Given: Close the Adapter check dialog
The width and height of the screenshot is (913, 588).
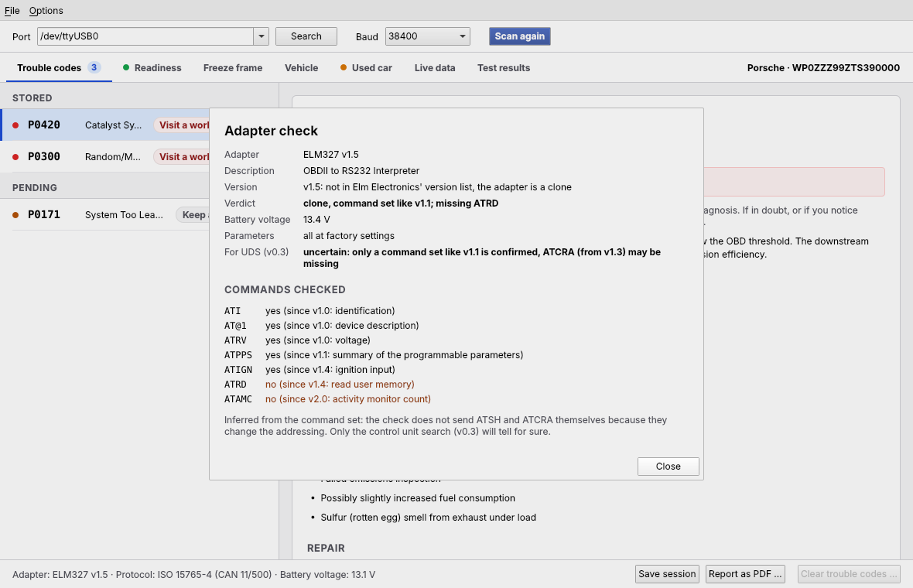Looking at the screenshot, I should tap(668, 467).
